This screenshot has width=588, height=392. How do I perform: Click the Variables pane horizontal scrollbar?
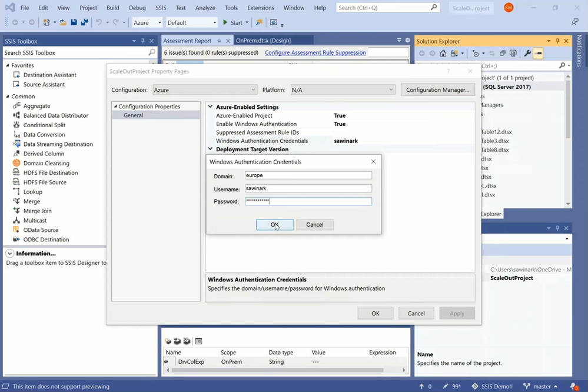(x=278, y=370)
